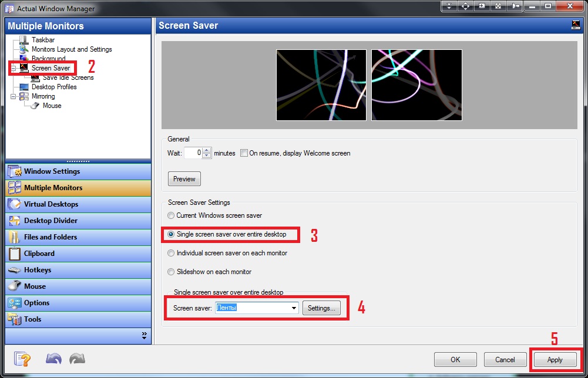Click the Actual Window Manager title icon
The height and width of the screenshot is (378, 588).
point(9,8)
